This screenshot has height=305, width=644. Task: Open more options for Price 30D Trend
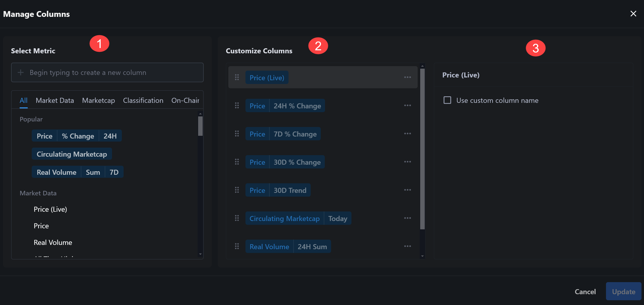(407, 190)
